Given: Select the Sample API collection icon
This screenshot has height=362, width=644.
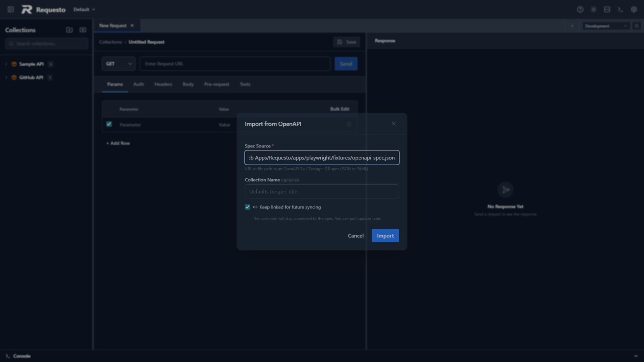Looking at the screenshot, I should click(x=14, y=64).
